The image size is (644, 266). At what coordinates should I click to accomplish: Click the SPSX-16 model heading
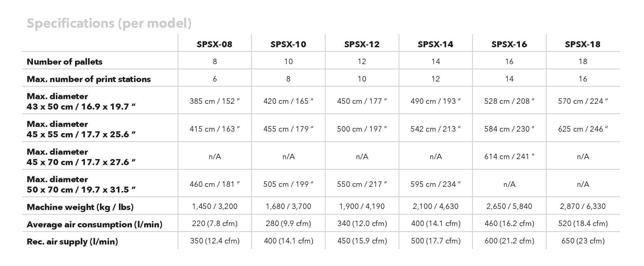click(x=509, y=44)
